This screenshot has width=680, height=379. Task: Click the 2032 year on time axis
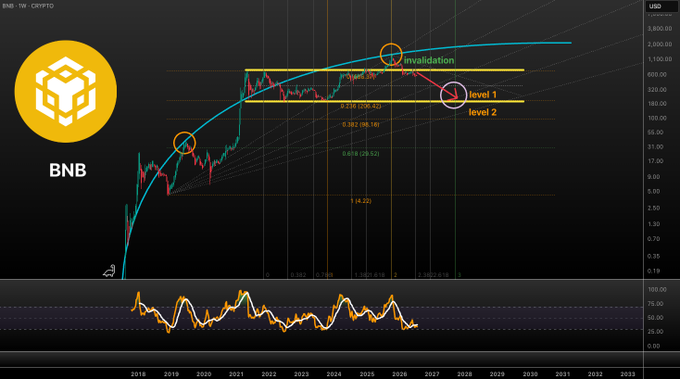point(595,374)
